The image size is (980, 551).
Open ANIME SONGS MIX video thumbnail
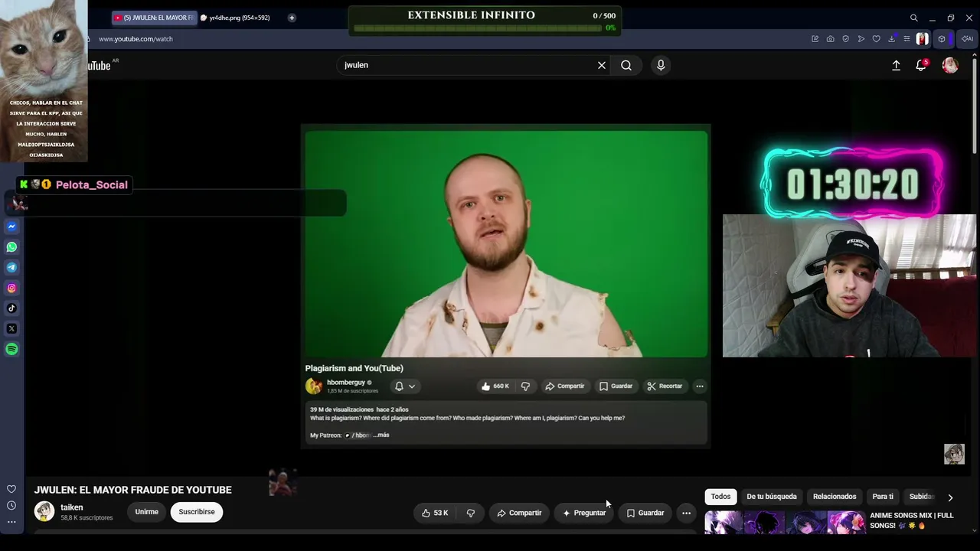click(x=785, y=522)
